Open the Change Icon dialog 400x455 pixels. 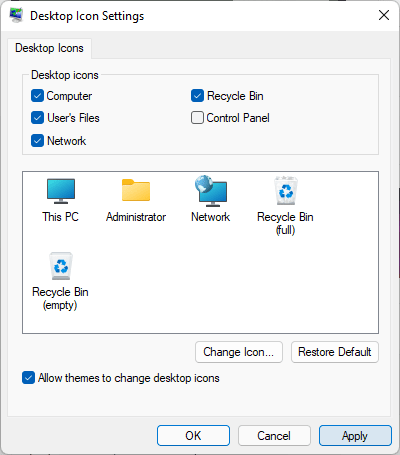click(239, 352)
